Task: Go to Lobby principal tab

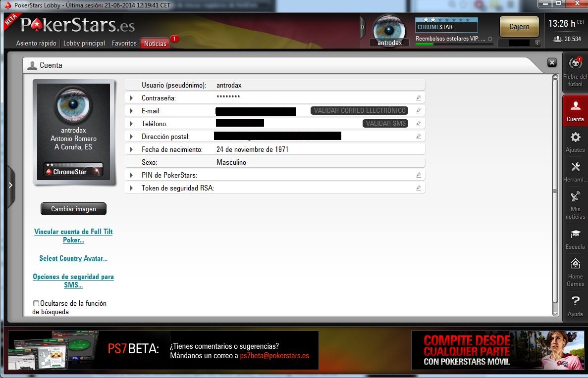Action: 84,44
